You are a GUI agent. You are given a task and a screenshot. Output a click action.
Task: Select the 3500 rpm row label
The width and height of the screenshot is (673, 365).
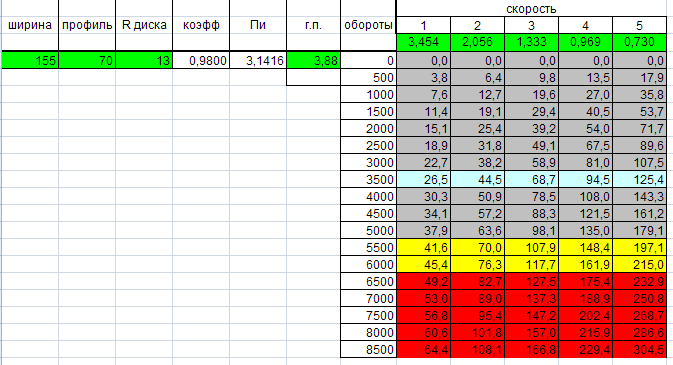click(368, 179)
